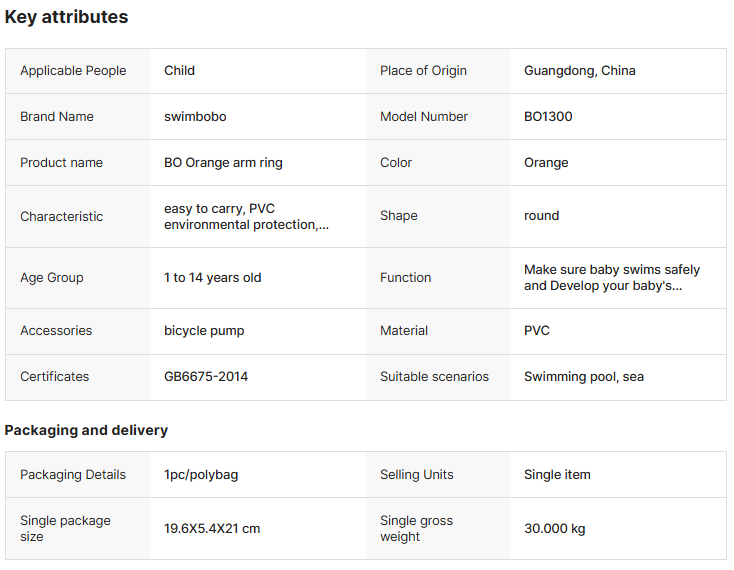Click the Swimming pool, sea value
Screen dimensions: 734x570
coord(583,376)
